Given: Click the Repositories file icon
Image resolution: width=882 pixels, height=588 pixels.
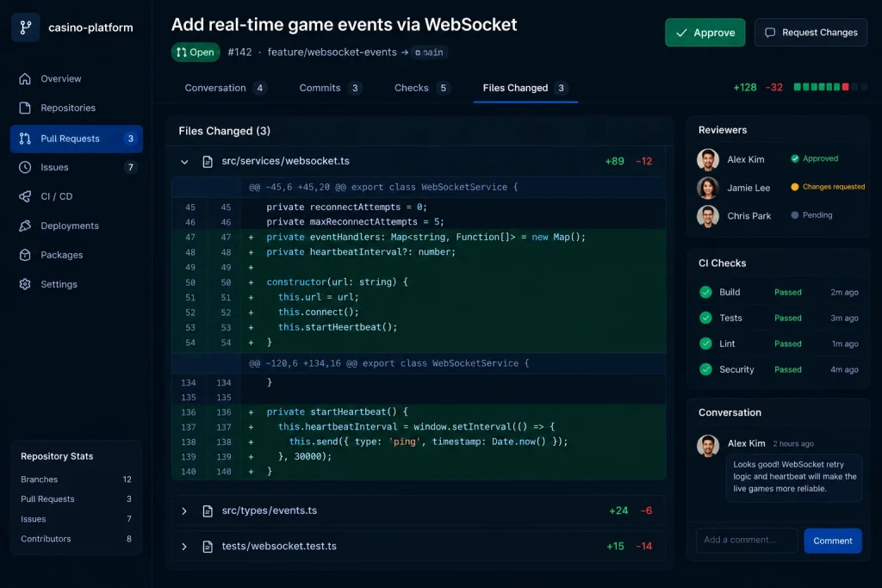Looking at the screenshot, I should 25,108.
